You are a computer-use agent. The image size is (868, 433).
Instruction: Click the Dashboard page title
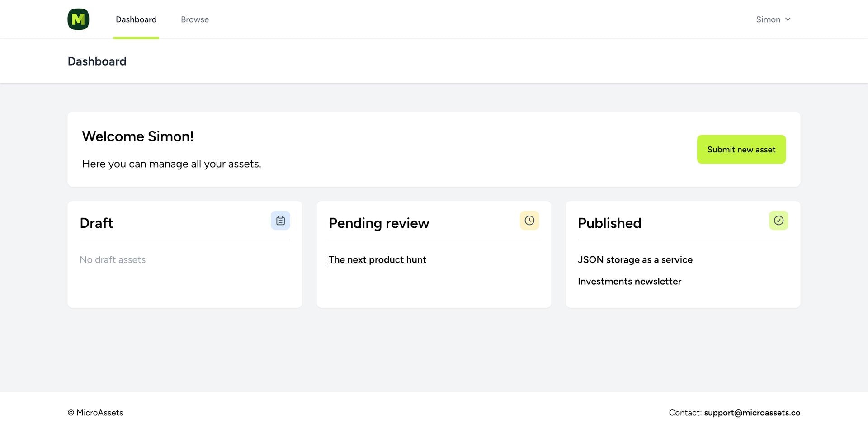pyautogui.click(x=97, y=61)
